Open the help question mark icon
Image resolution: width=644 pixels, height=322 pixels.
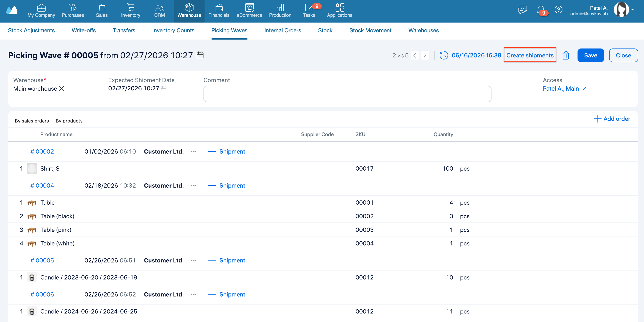[x=558, y=10]
